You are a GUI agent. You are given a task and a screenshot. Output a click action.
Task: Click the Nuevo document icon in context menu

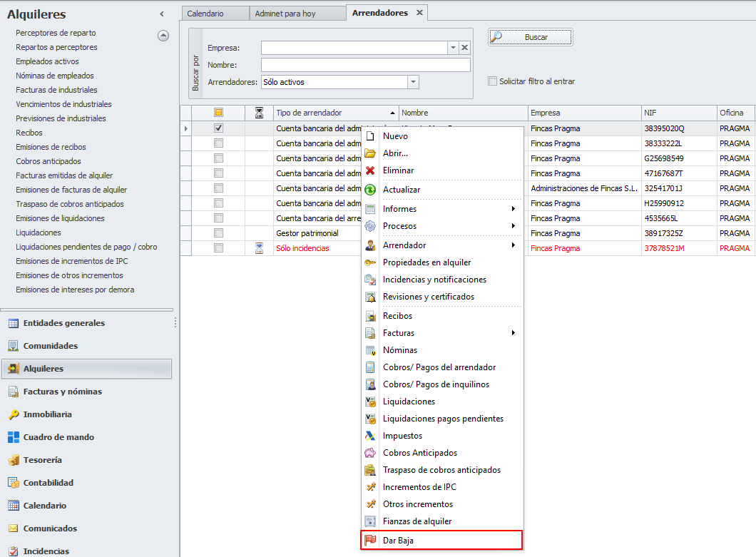click(370, 136)
